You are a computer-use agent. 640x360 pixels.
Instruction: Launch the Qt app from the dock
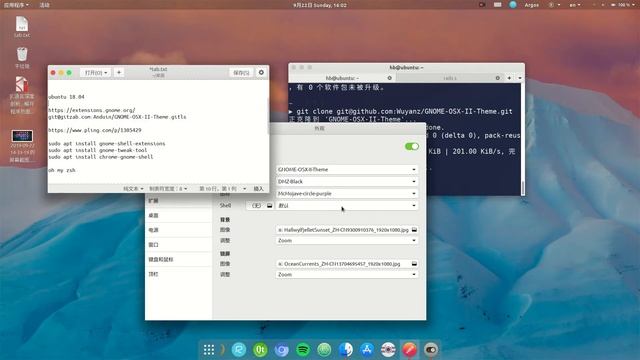click(x=260, y=350)
